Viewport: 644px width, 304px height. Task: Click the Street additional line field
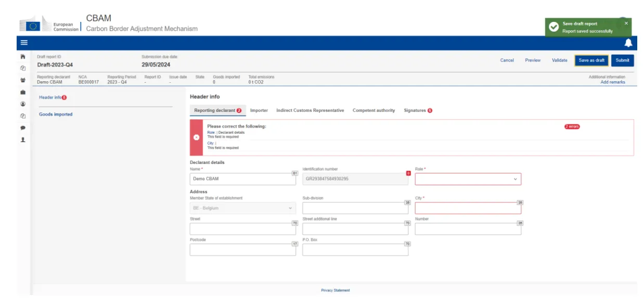(x=355, y=229)
